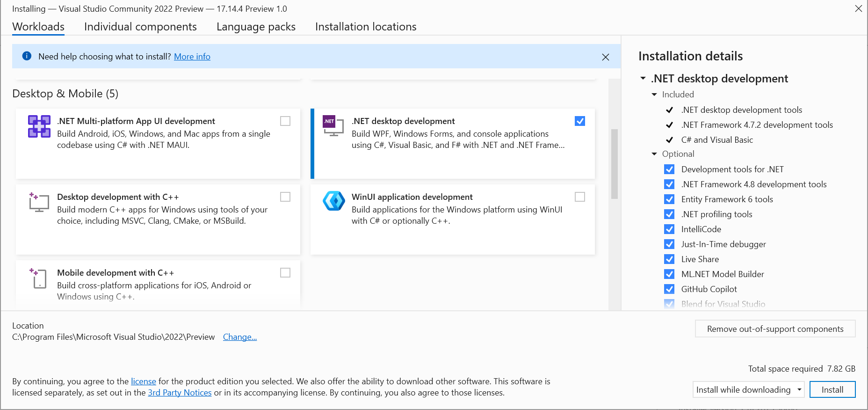The width and height of the screenshot is (868, 410).
Task: Click the .NET MAUI workload icon
Action: coord(39,126)
